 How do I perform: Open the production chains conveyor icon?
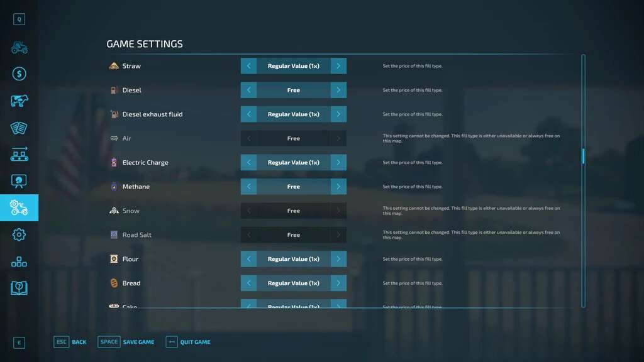[19, 154]
